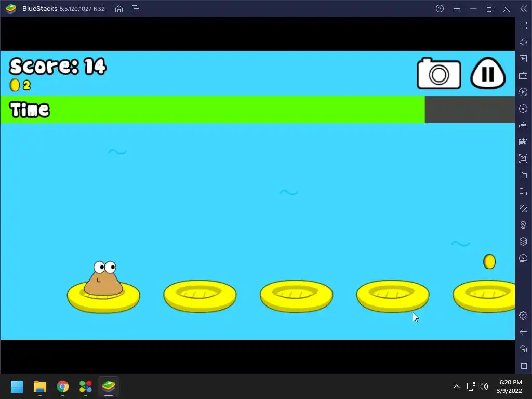Click the BlueStacks logo in title bar
Image resolution: width=532 pixels, height=399 pixels.
[x=11, y=9]
